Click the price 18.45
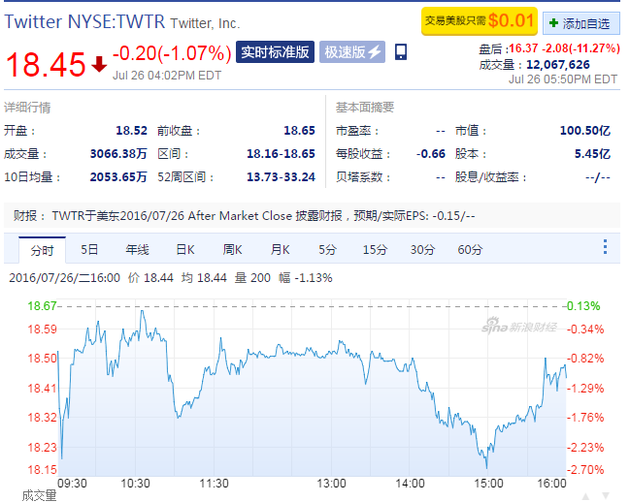This screenshot has height=502, width=630. pos(46,64)
